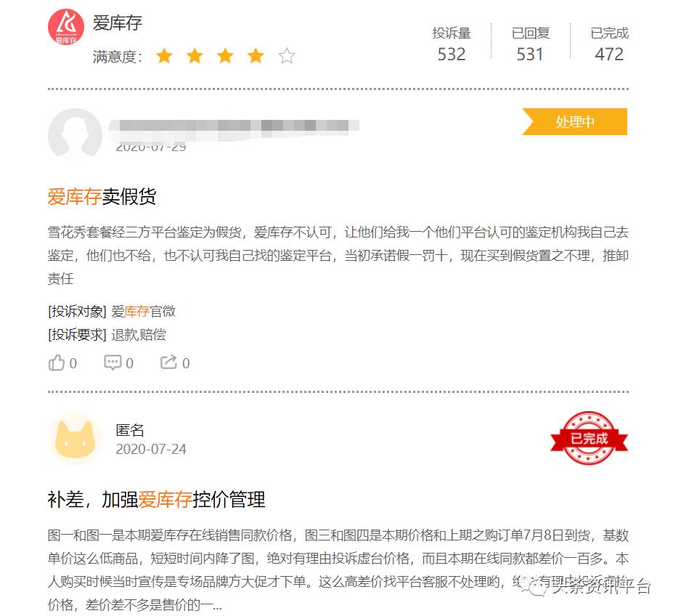This screenshot has width=673, height=616.
Task: Click the 已回复 531 statistic
Action: tap(531, 44)
